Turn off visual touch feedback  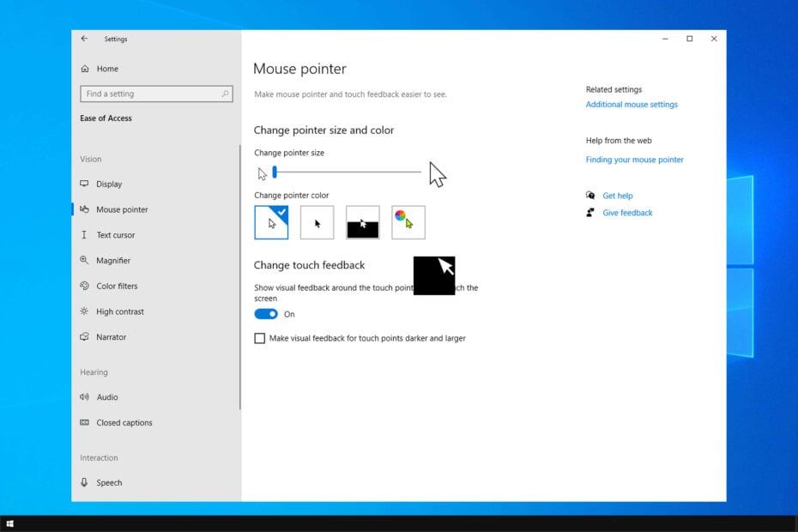(266, 314)
